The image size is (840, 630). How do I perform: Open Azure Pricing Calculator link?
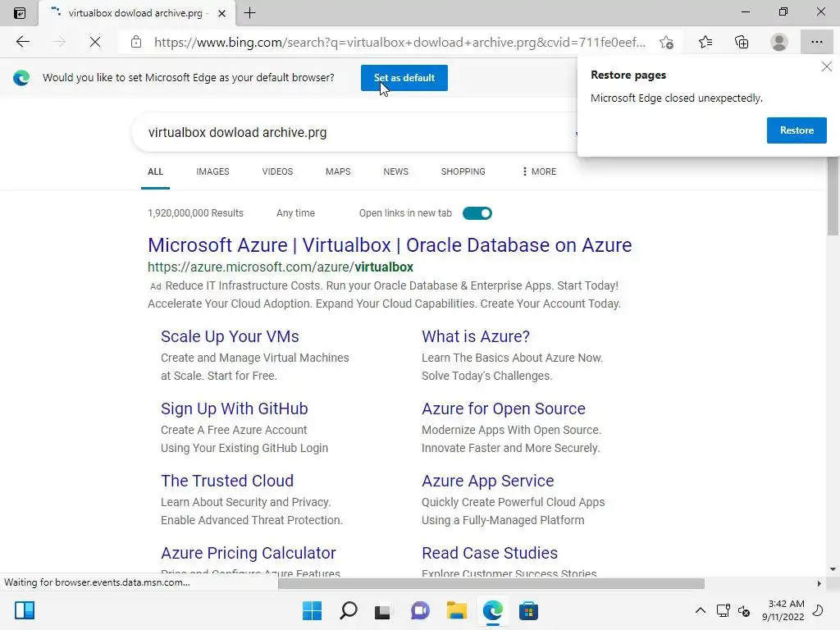249,553
